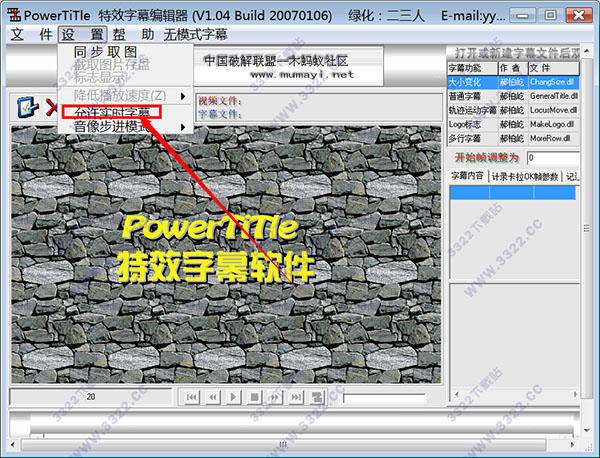The width and height of the screenshot is (600, 458).
Task: Maximize the PowerTiTle window
Action: 551,15
